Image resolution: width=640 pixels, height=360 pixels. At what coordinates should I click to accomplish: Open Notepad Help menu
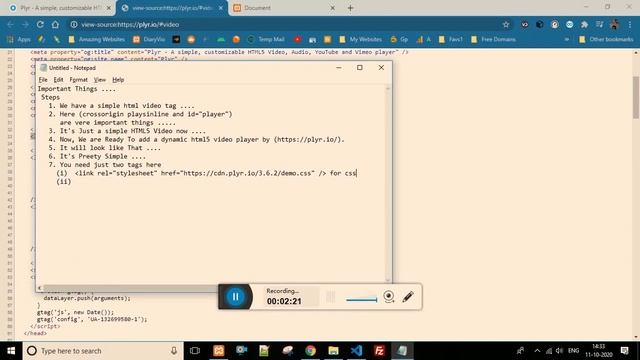118,80
